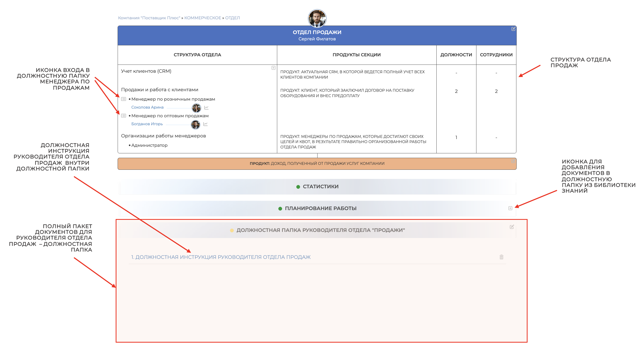Delete ДОЛЖНОСТНАЯ ИНСТРУКЦИЯ document with trash icon

pyautogui.click(x=501, y=257)
